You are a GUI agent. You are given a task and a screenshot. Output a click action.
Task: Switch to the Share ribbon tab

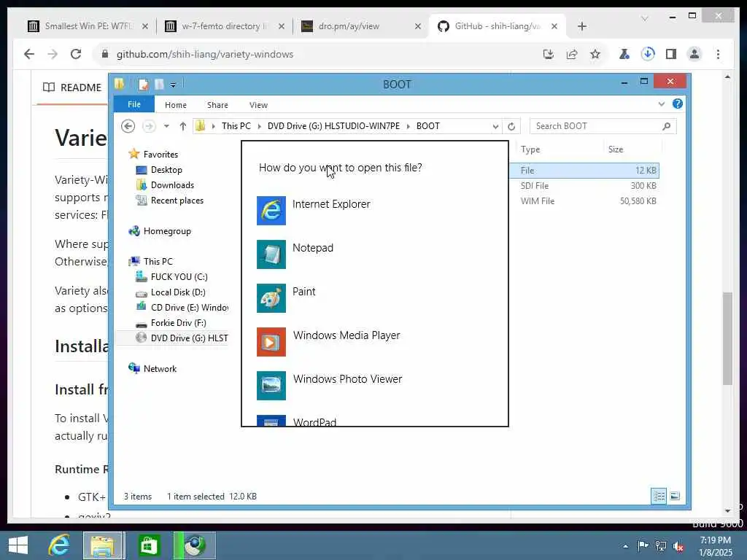[x=217, y=105]
